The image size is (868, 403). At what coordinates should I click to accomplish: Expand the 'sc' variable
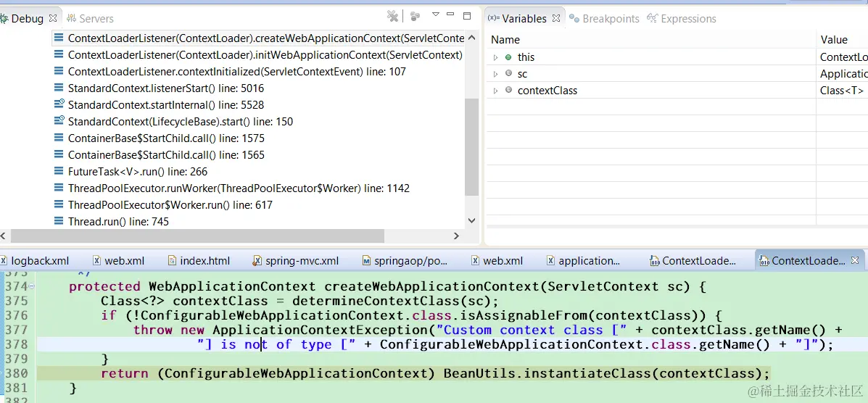pyautogui.click(x=495, y=74)
